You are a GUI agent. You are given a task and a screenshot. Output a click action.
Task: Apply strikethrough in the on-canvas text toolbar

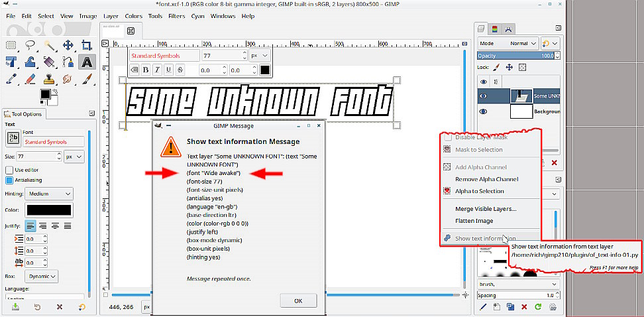[180, 70]
